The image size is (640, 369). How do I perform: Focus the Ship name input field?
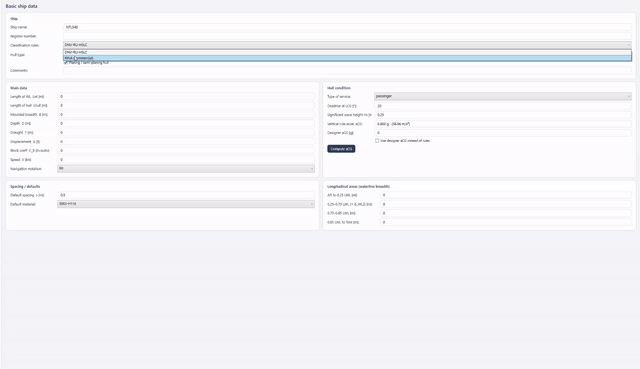[x=347, y=27]
